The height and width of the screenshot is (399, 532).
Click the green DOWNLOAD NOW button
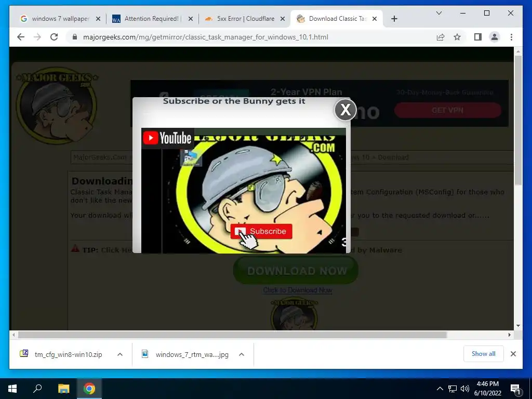296,270
